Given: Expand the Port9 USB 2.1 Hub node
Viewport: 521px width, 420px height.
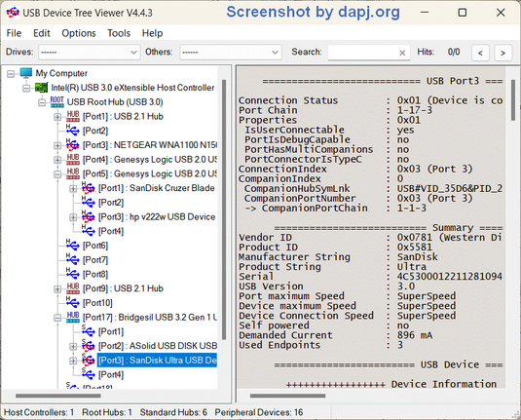Looking at the screenshot, I should click(57, 289).
